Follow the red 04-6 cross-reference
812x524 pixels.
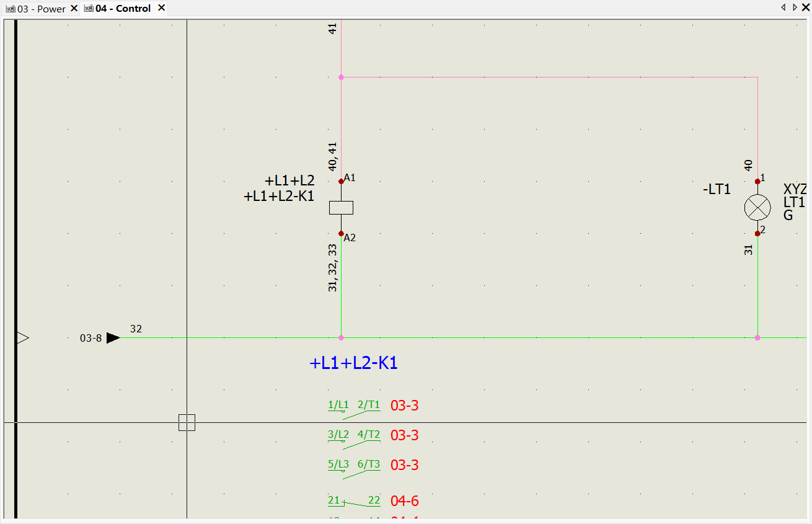pyautogui.click(x=404, y=501)
